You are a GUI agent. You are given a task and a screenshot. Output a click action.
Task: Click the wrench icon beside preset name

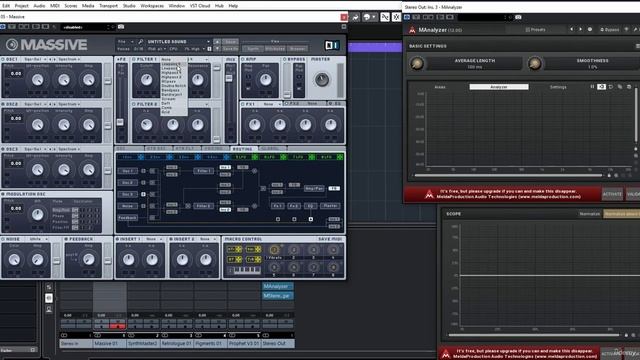point(140,42)
